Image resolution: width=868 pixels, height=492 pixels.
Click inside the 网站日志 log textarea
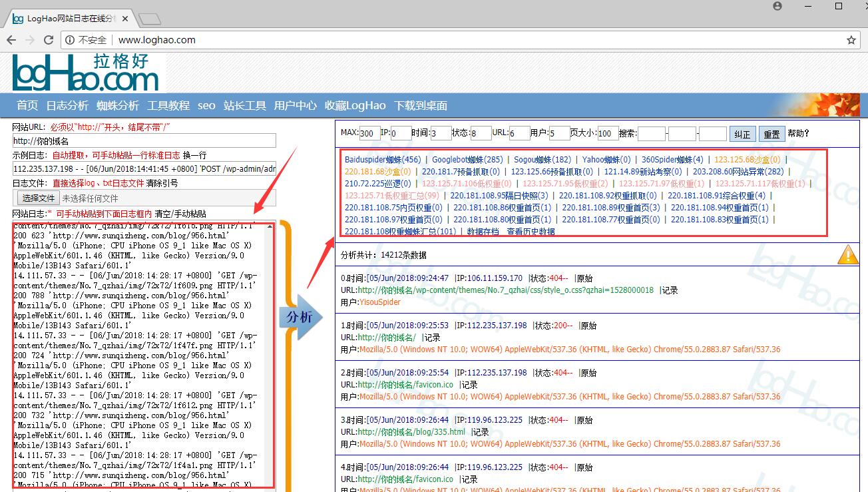[138, 356]
